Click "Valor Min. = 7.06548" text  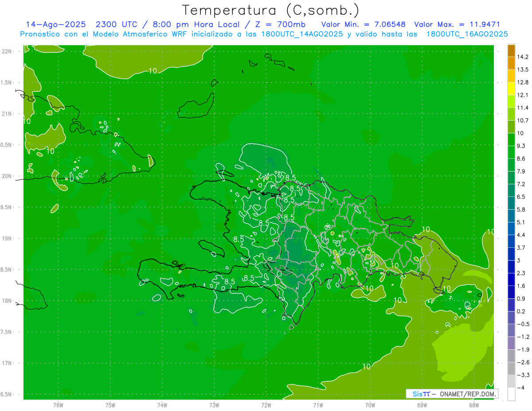pos(363,24)
